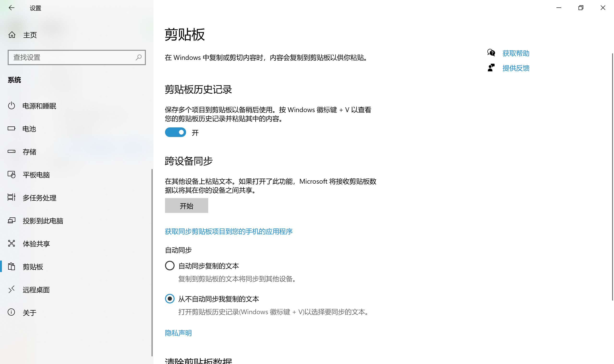Screen dimensions: 614x364
Task: Click the 获取帮助 link
Action: click(x=516, y=53)
